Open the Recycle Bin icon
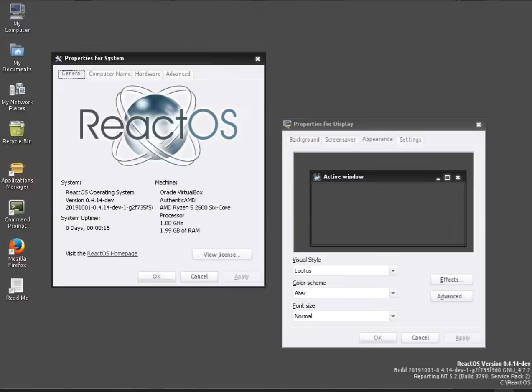The height and width of the screenshot is (392, 532). (17, 129)
